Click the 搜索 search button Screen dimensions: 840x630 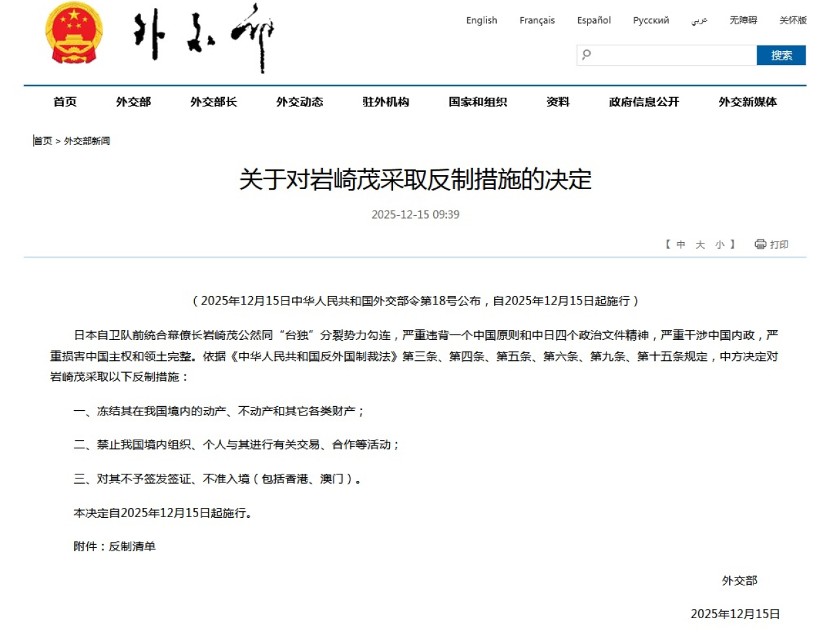click(x=781, y=55)
